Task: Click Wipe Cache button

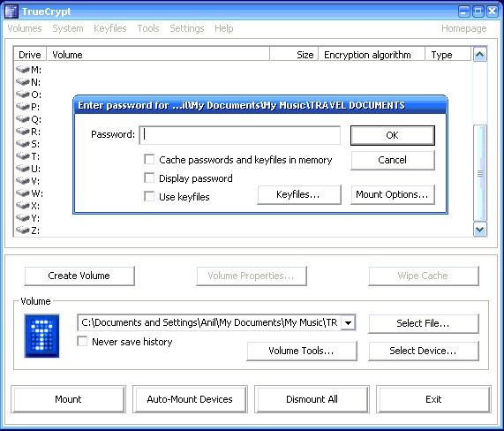Action: pyautogui.click(x=424, y=276)
